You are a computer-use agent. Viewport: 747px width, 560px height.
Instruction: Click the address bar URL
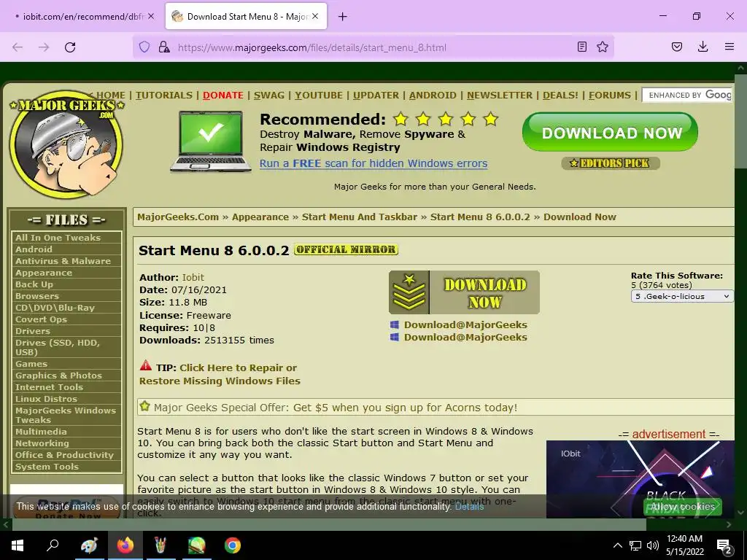pyautogui.click(x=312, y=47)
